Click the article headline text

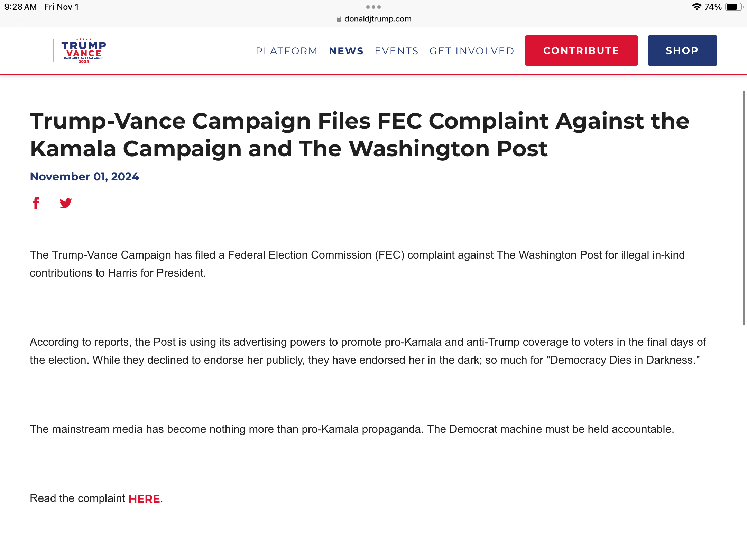pyautogui.click(x=360, y=135)
